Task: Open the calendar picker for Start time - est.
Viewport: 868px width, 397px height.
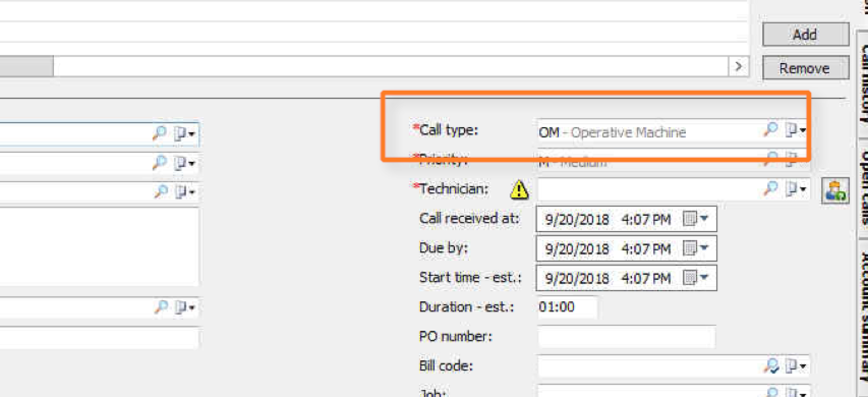Action: tap(696, 278)
